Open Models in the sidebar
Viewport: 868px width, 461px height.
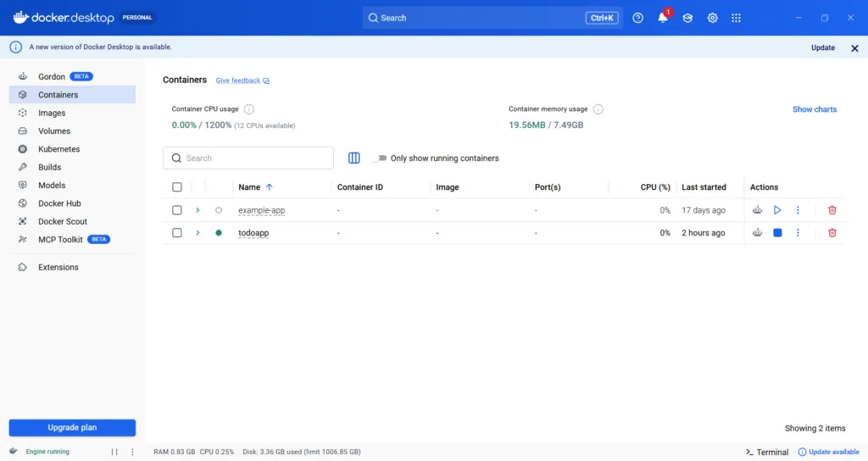point(73,186)
